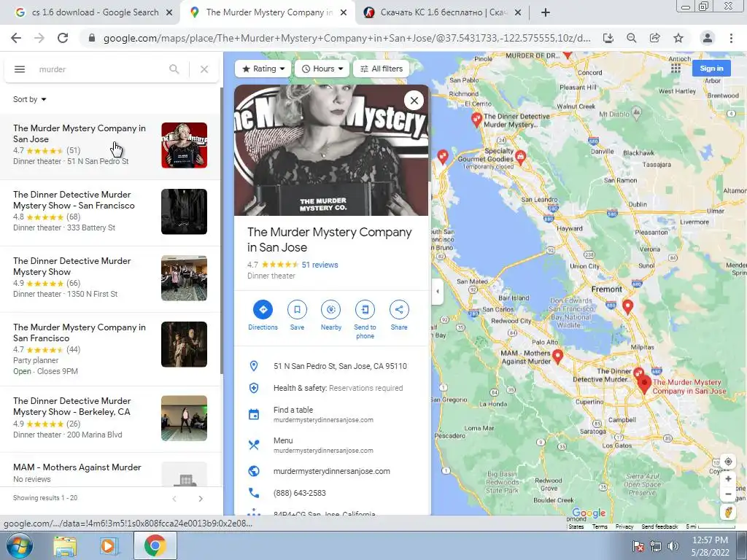747x560 pixels.
Task: Open the Sort by dropdown
Action: coord(29,99)
